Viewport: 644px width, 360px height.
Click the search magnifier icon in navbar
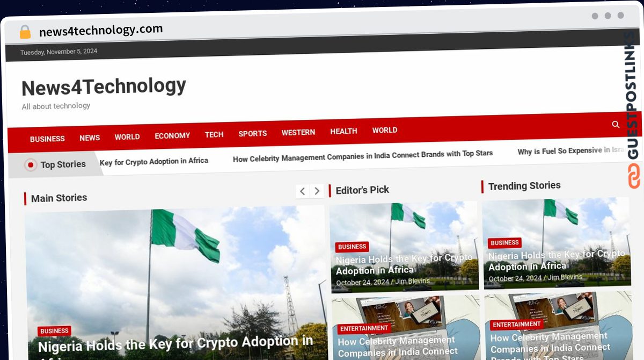click(x=616, y=125)
